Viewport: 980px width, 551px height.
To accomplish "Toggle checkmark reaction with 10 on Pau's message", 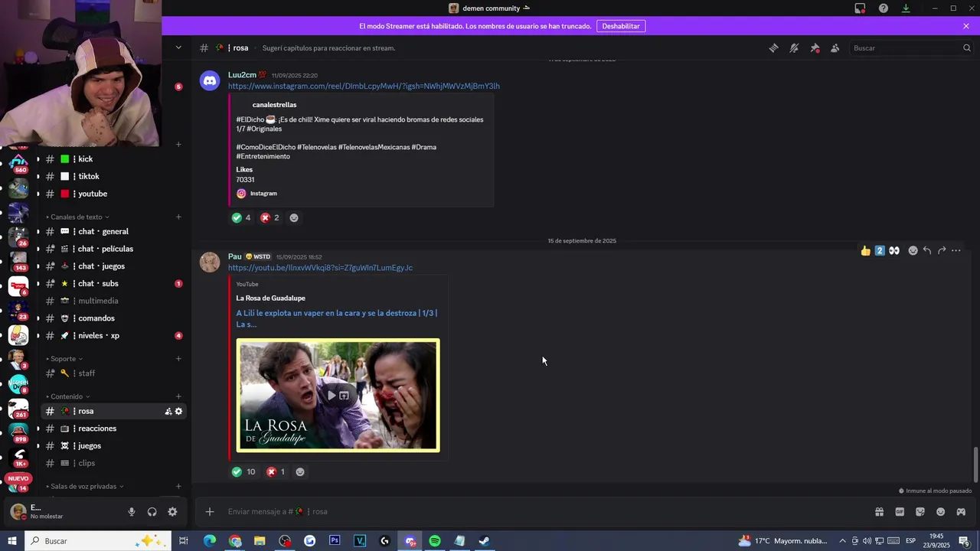I will [x=243, y=471].
